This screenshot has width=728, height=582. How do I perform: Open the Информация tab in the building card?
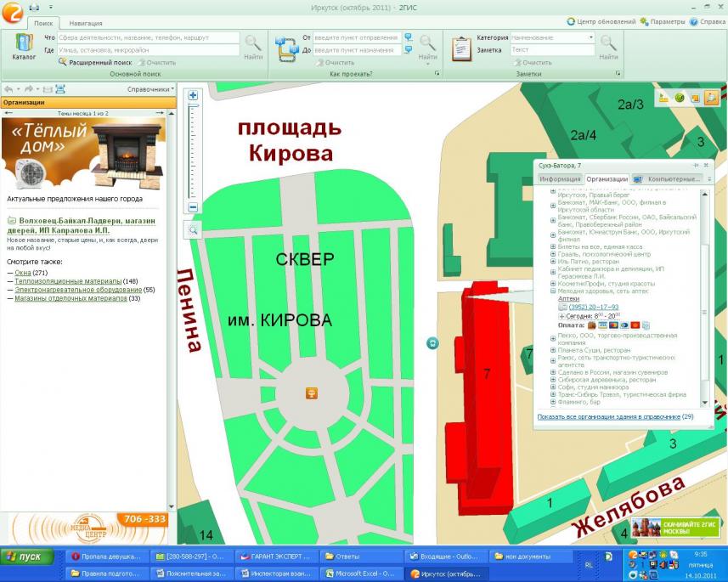[x=560, y=179]
